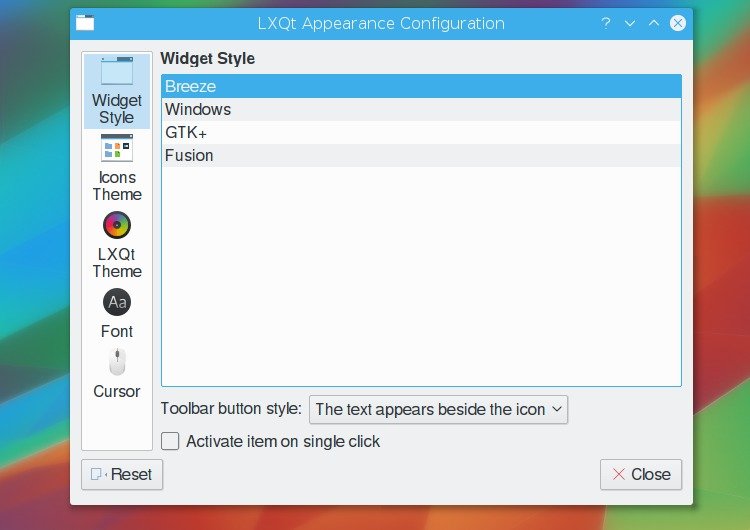Viewport: 750px width, 530px height.
Task: Open the LXQt Theme color wheel
Action: pyautogui.click(x=117, y=225)
